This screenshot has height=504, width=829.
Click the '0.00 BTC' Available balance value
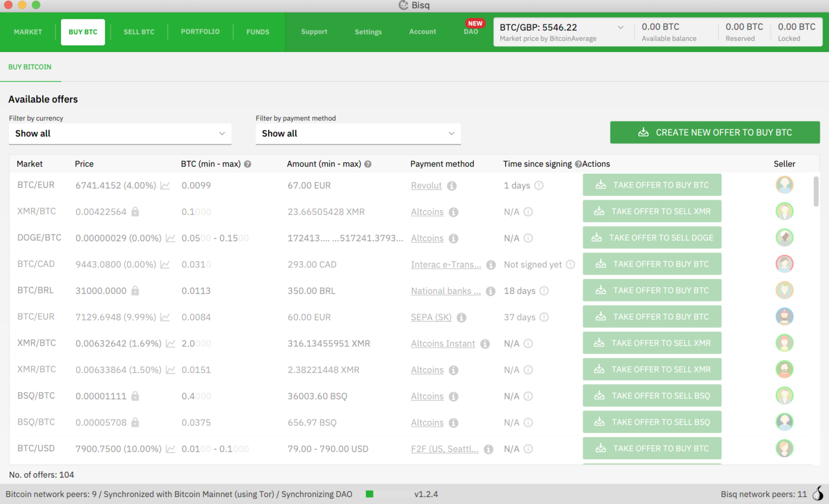coord(661,27)
